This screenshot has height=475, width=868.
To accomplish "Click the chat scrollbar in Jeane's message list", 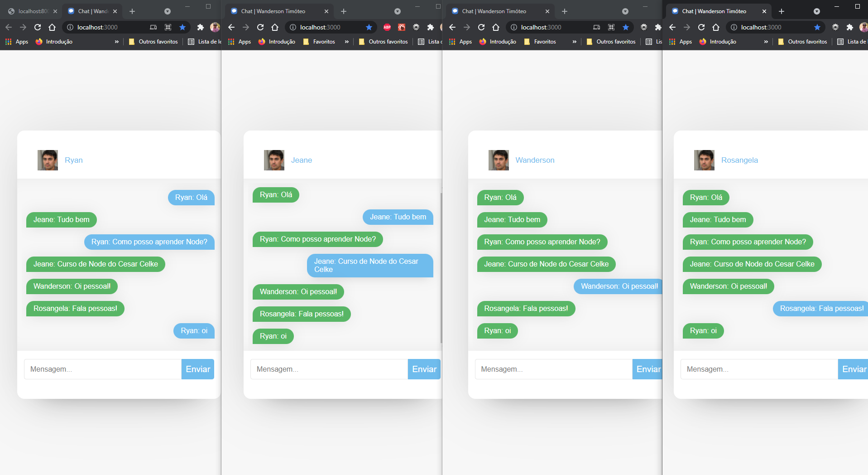I will tap(441, 267).
